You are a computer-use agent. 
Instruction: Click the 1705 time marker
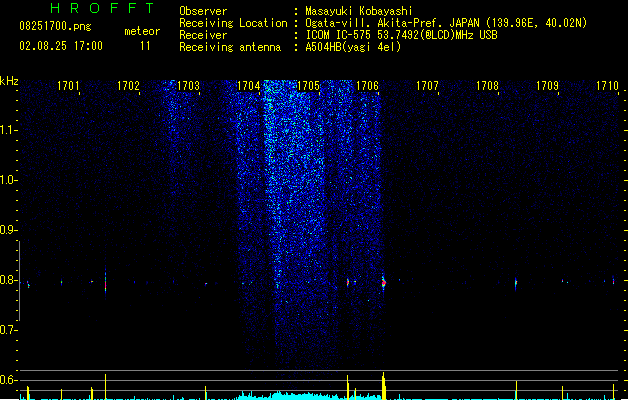pos(308,86)
